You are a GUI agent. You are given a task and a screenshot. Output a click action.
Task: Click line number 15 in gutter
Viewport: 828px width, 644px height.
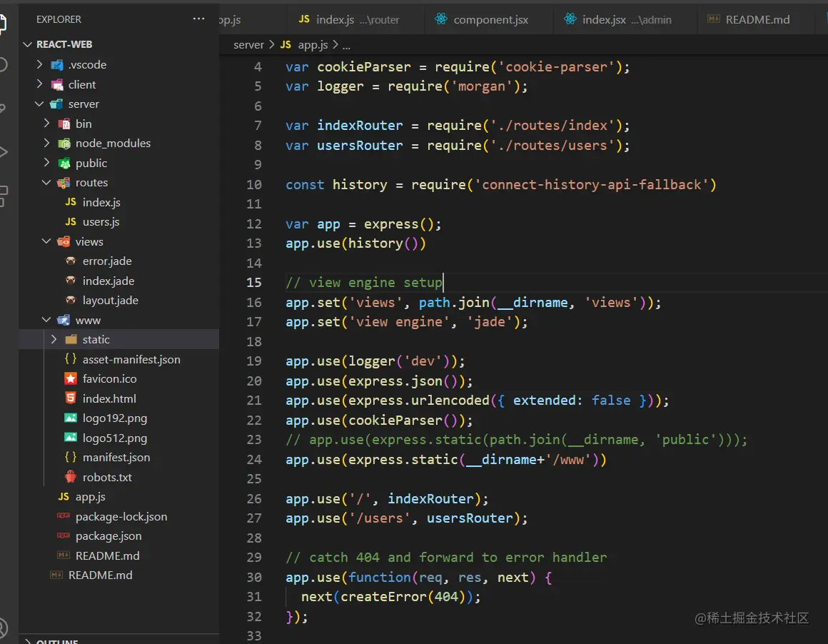[254, 283]
